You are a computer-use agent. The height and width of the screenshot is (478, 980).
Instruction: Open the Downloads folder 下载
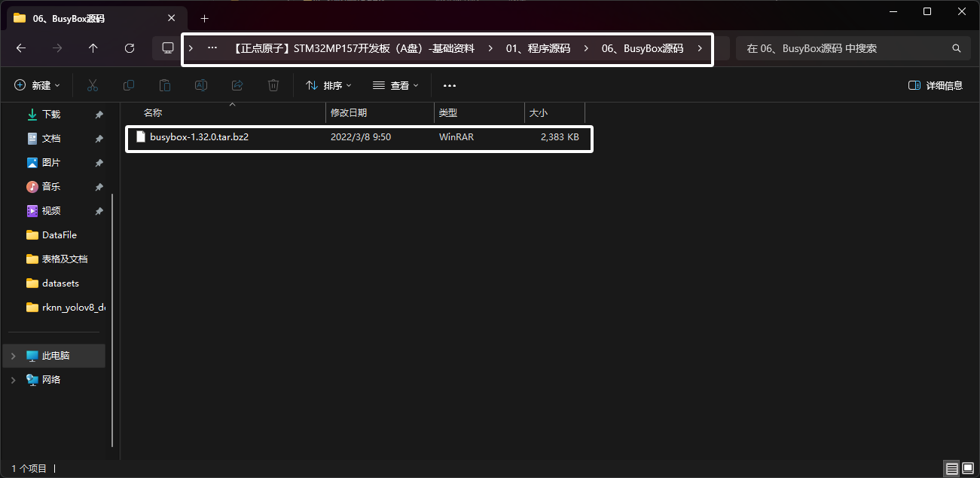click(x=51, y=115)
